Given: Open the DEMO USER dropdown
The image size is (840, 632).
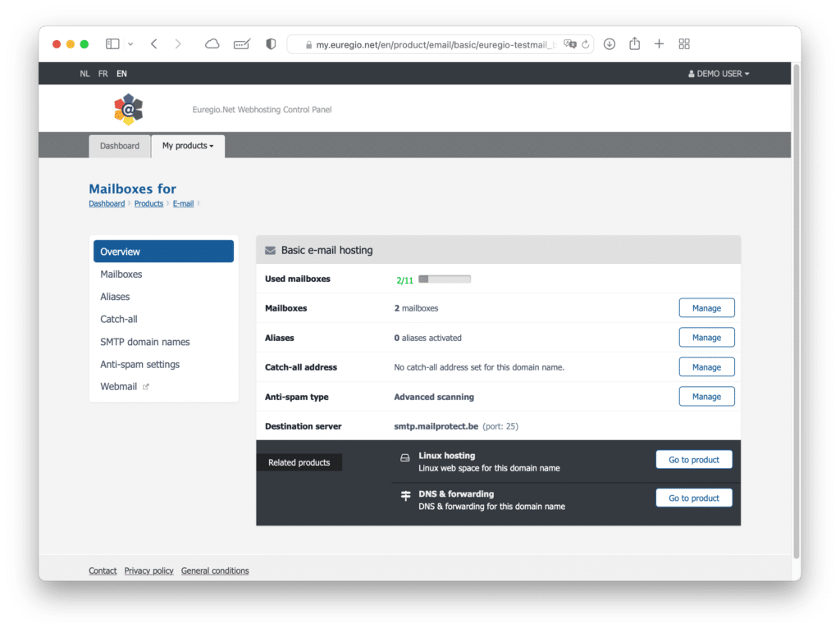Looking at the screenshot, I should 718,73.
